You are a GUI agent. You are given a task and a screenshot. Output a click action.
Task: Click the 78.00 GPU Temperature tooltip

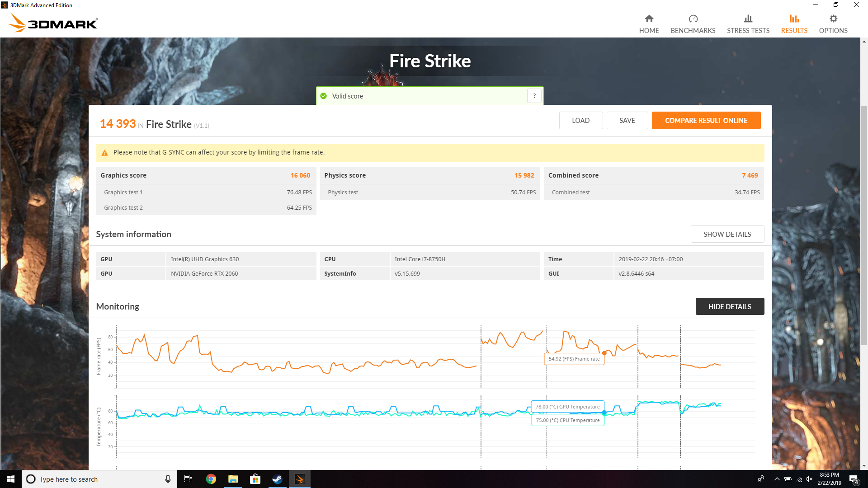567,407
